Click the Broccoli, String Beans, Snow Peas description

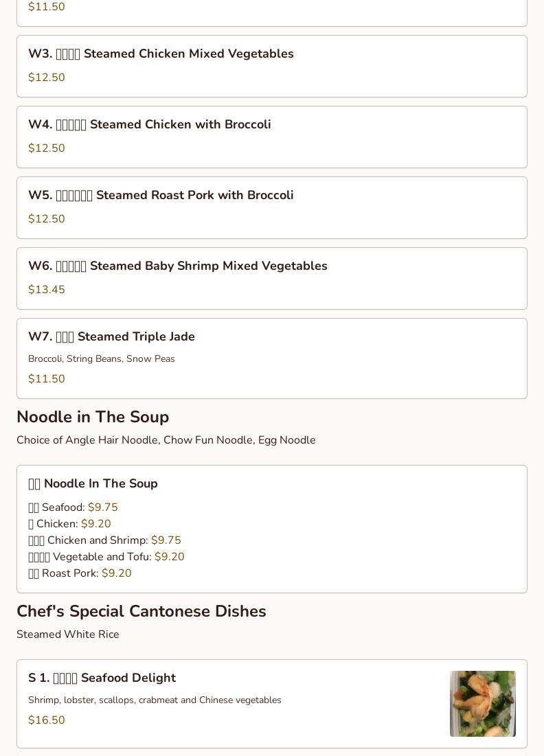click(x=101, y=358)
